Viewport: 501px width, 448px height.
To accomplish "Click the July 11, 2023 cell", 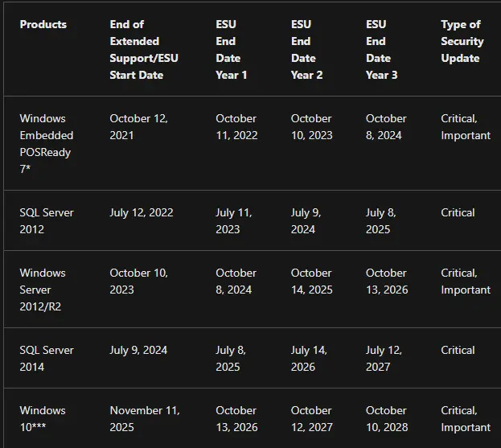I will tap(234, 221).
